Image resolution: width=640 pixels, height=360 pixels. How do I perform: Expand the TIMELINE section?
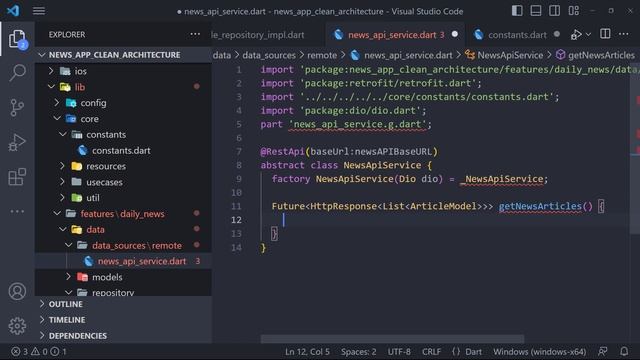pyautogui.click(x=122, y=320)
